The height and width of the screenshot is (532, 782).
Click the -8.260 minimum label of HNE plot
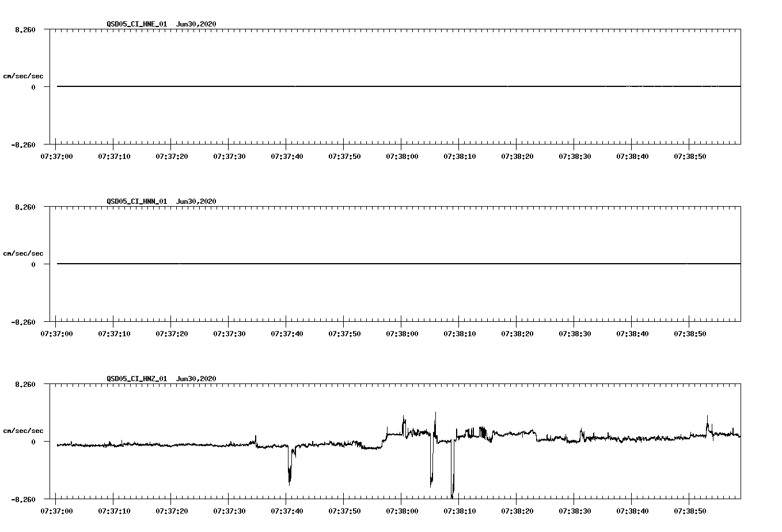point(23,145)
